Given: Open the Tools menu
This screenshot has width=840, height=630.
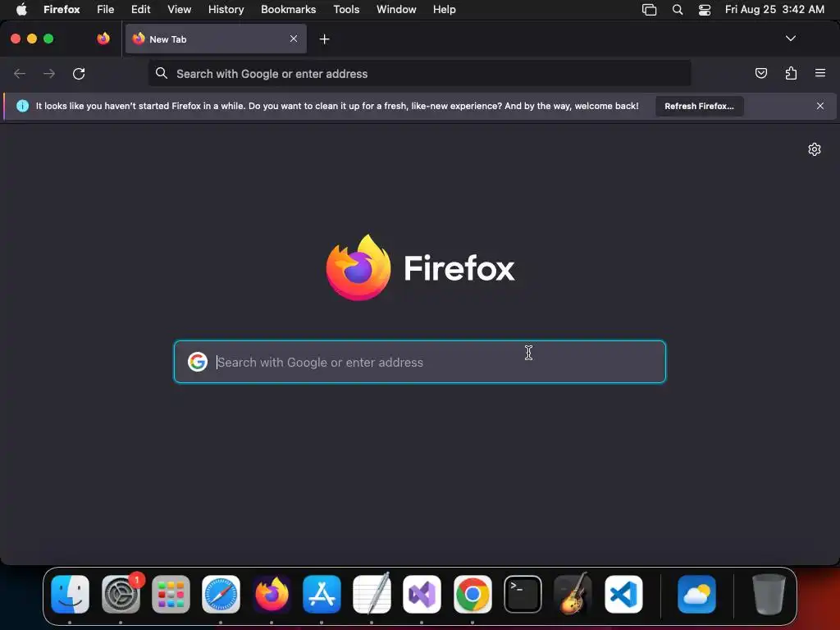Looking at the screenshot, I should point(346,10).
